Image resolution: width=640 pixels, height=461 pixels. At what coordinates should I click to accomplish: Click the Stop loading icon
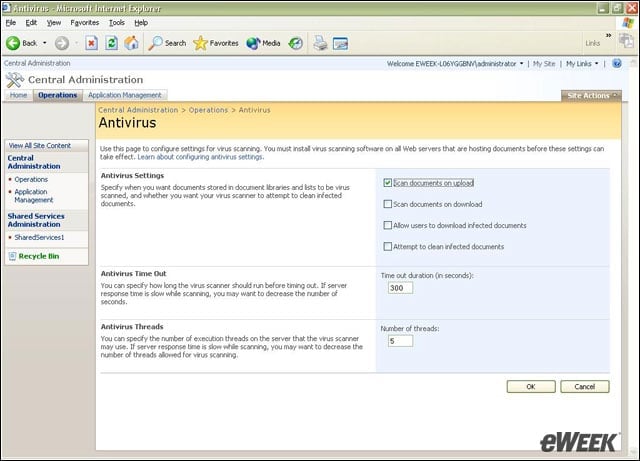point(91,43)
